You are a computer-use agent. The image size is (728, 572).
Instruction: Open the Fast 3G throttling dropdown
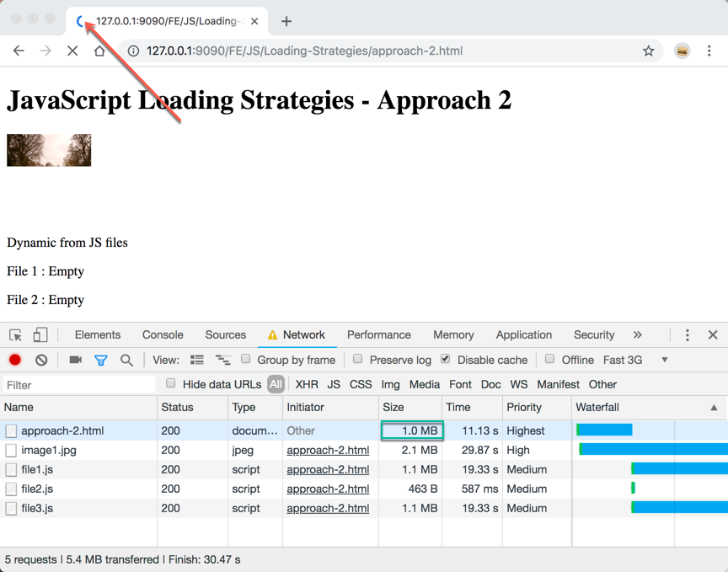635,360
